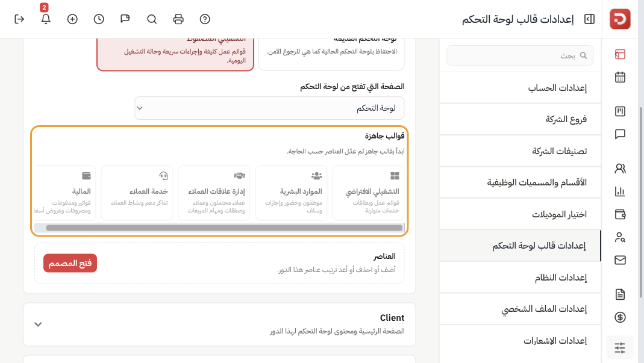Open dashboard layout icon in right rail
This screenshot has width=644, height=363.
pyautogui.click(x=620, y=54)
